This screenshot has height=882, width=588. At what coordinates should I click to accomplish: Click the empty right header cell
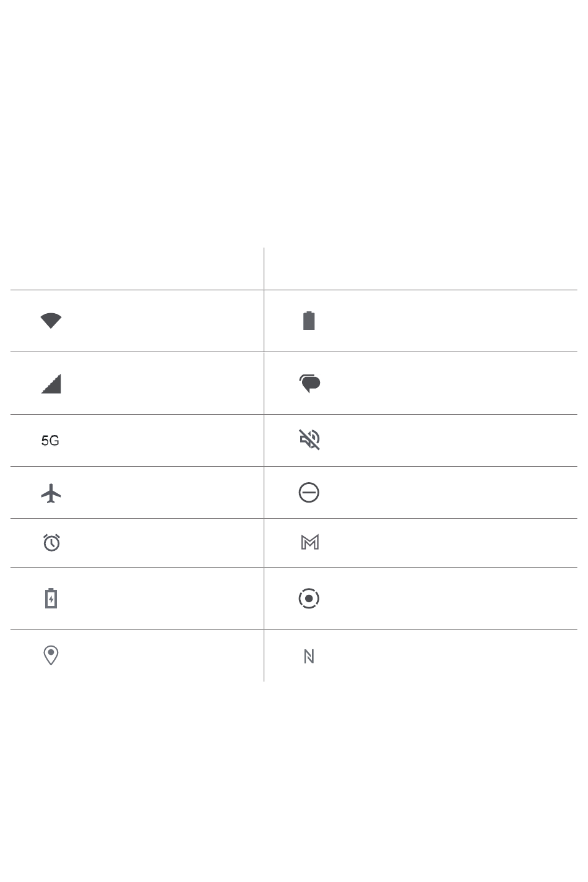(421, 269)
